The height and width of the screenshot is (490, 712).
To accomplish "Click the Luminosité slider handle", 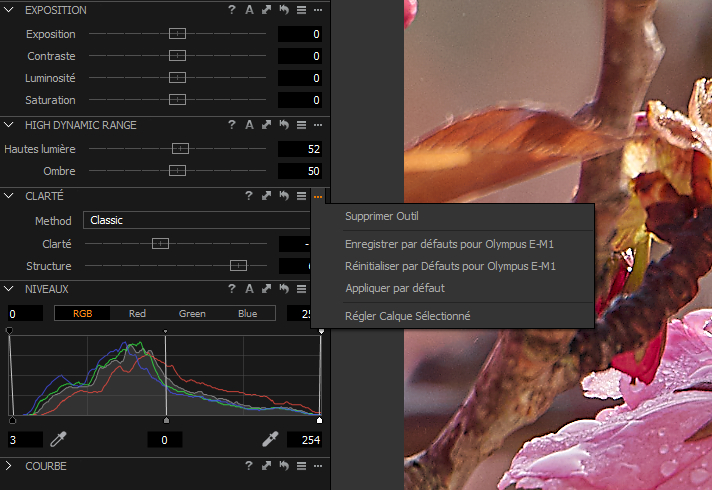I will click(177, 78).
